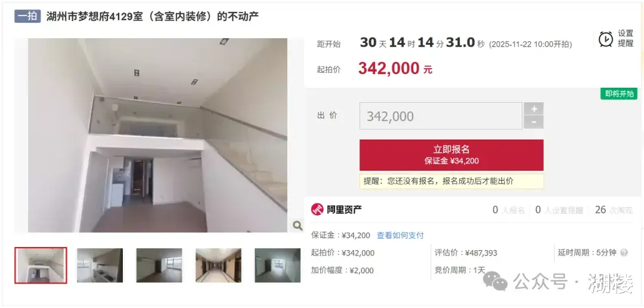Open the 查看如何支付 link
644x308 pixels.
click(x=400, y=236)
